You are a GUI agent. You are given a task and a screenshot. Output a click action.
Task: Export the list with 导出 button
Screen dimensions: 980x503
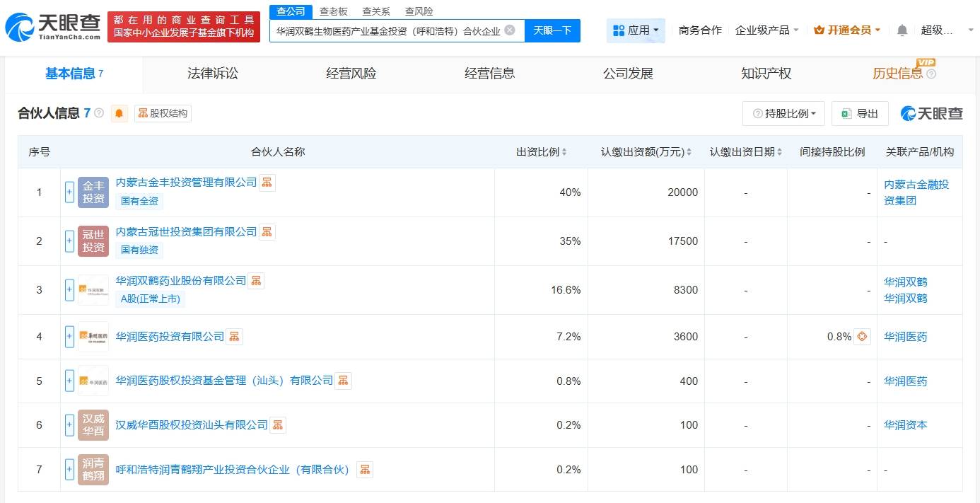[860, 113]
